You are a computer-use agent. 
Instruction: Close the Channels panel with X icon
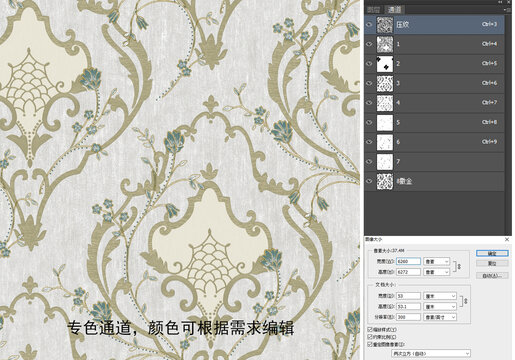509,2
